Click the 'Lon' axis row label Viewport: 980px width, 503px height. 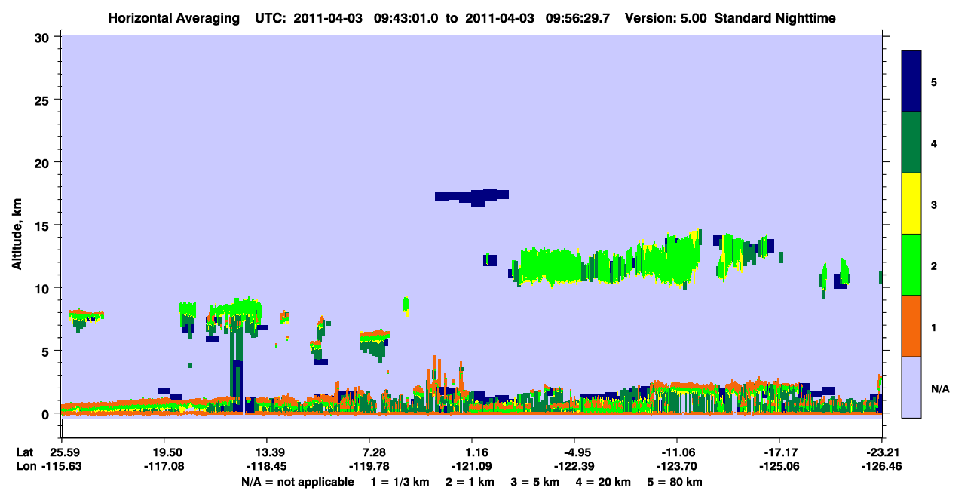[x=26, y=466]
